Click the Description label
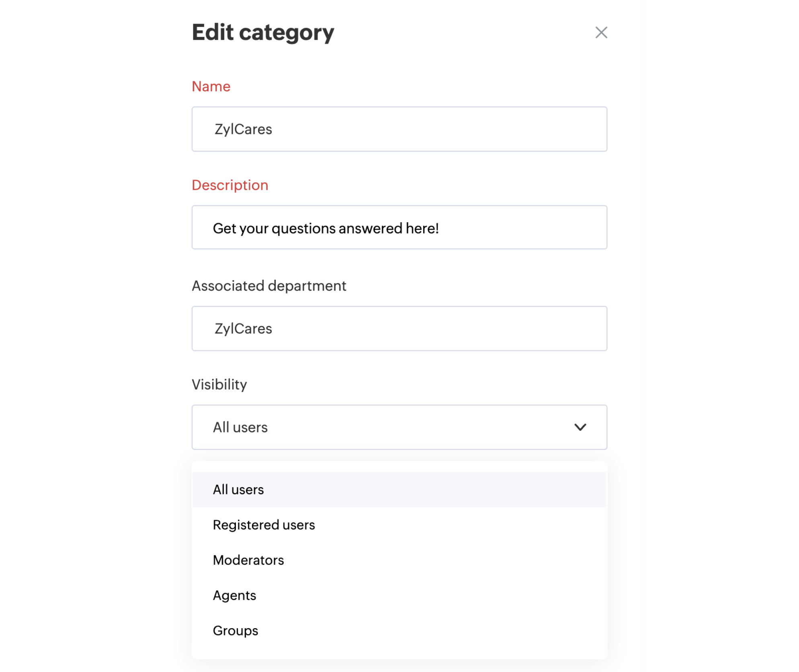799x672 pixels. pos(230,185)
